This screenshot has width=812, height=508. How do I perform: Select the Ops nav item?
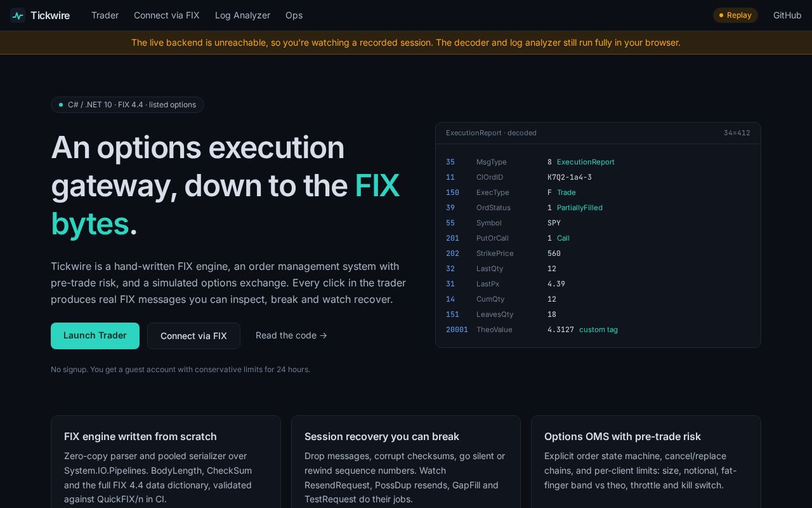click(x=294, y=15)
